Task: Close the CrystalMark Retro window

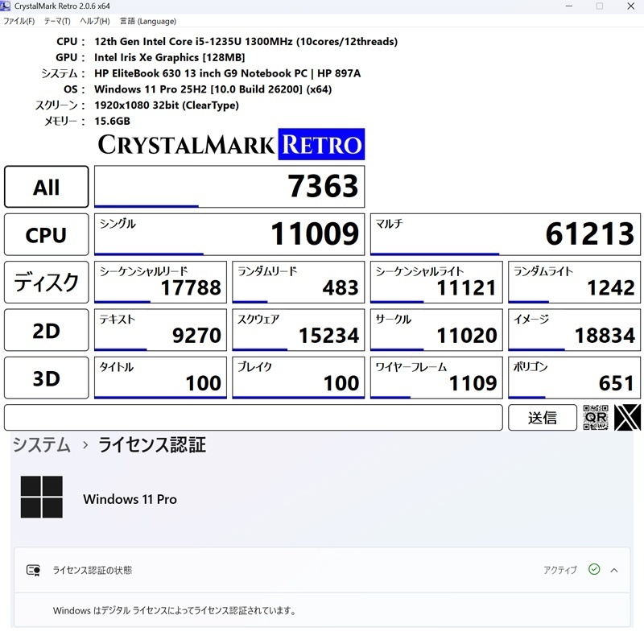Action: click(x=631, y=6)
